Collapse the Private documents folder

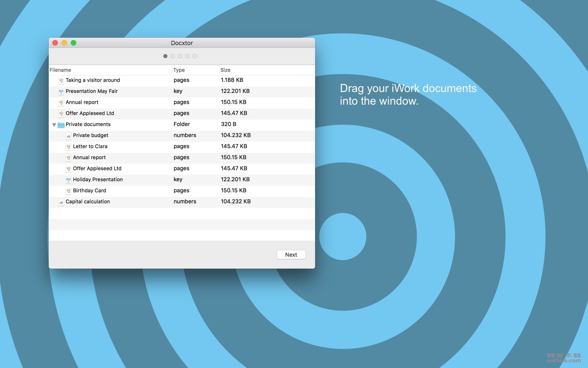click(x=54, y=125)
